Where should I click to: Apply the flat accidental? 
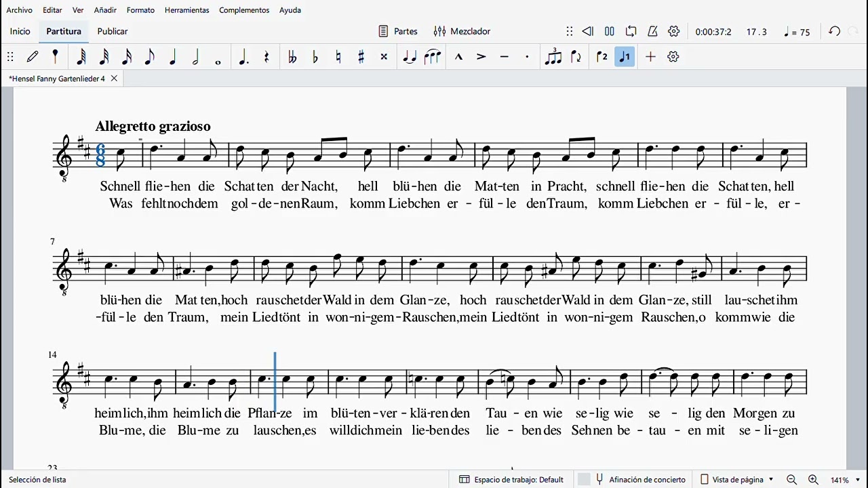(x=315, y=57)
